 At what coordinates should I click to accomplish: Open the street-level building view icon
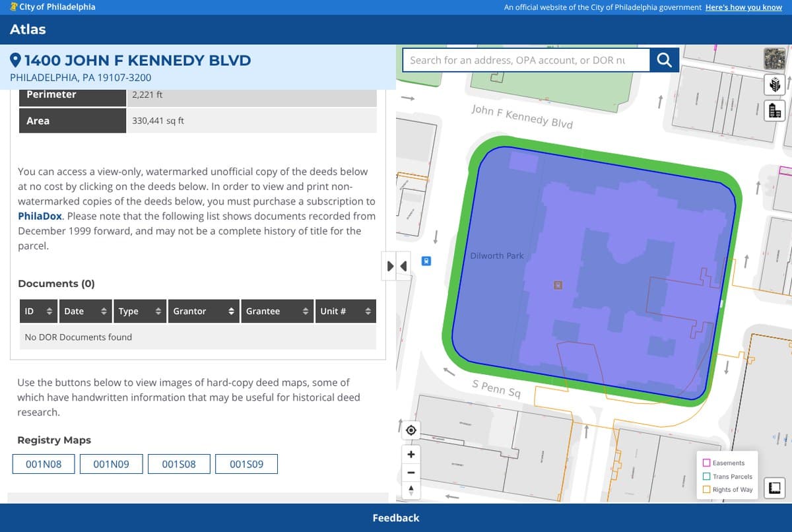775,110
